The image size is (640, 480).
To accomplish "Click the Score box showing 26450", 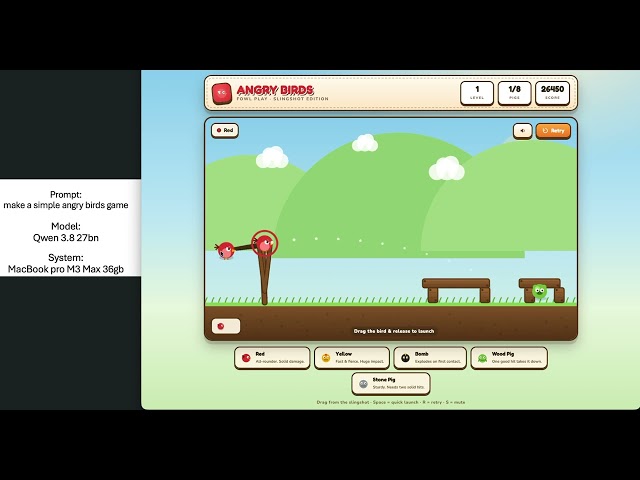I will click(552, 93).
